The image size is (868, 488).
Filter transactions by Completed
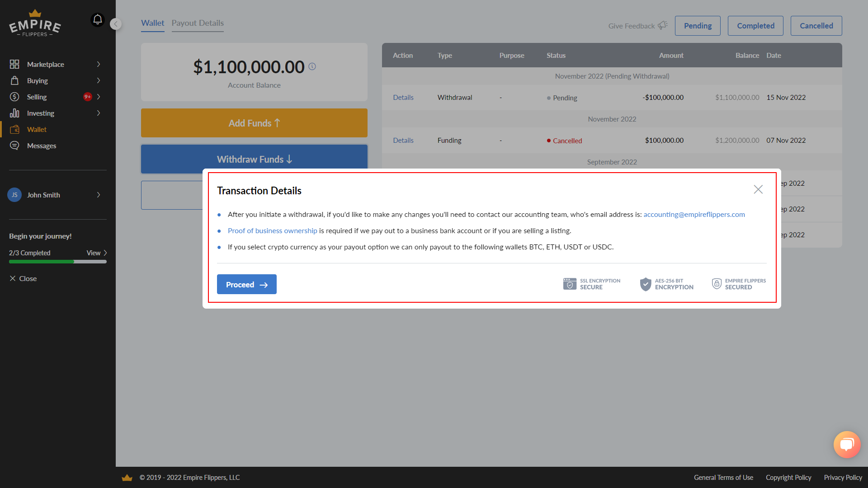[756, 26]
